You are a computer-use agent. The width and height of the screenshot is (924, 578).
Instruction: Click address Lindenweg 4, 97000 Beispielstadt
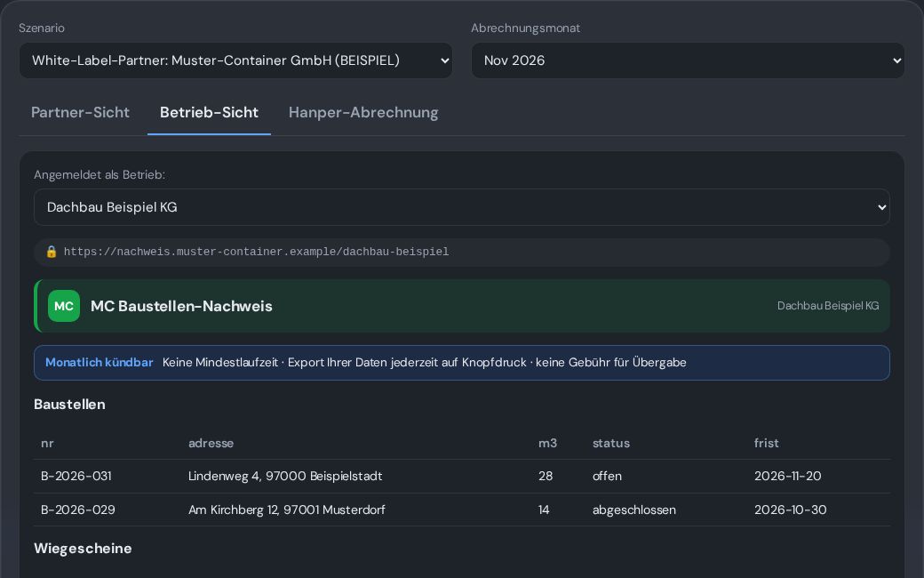point(285,476)
